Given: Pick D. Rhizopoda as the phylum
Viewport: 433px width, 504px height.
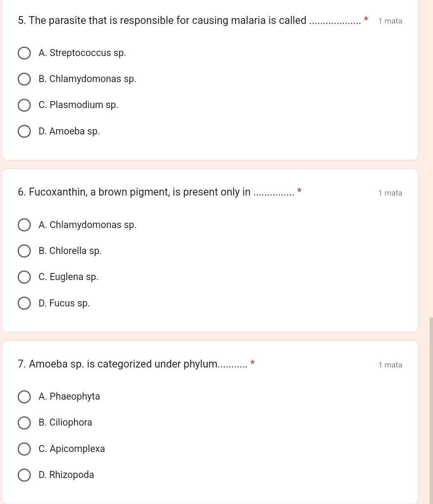Looking at the screenshot, I should [x=24, y=475].
